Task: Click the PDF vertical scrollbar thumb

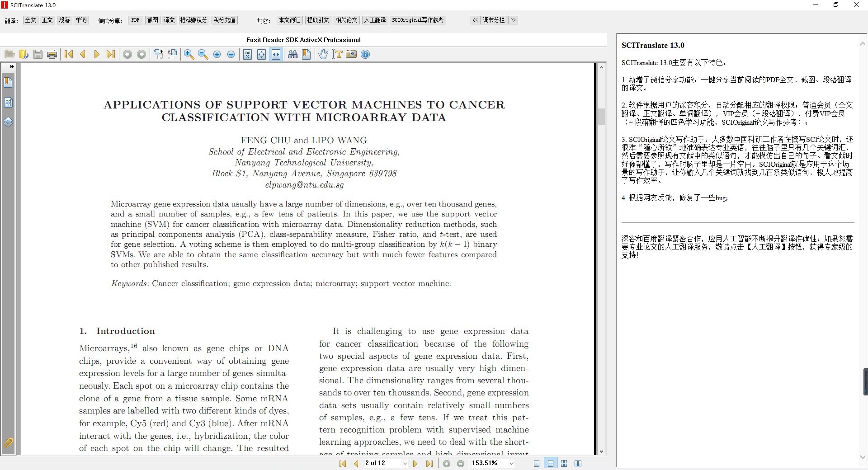Action: (x=601, y=117)
